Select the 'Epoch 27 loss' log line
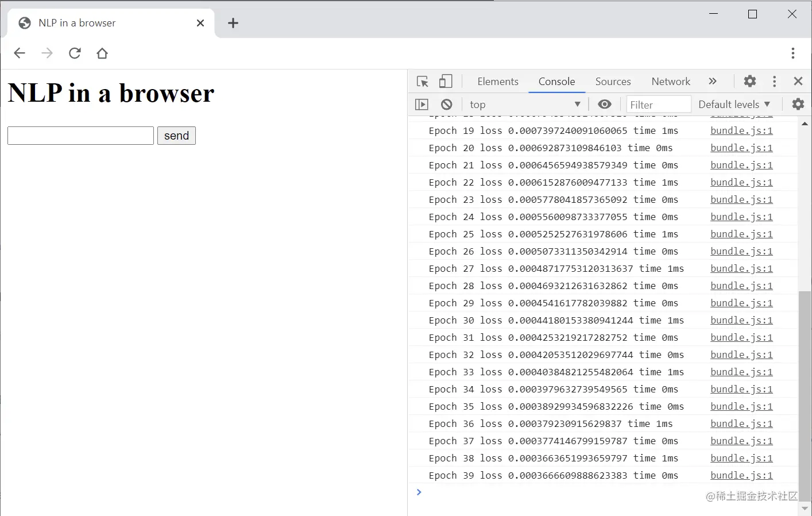Screen dimensions: 812x516 [x=556, y=268]
